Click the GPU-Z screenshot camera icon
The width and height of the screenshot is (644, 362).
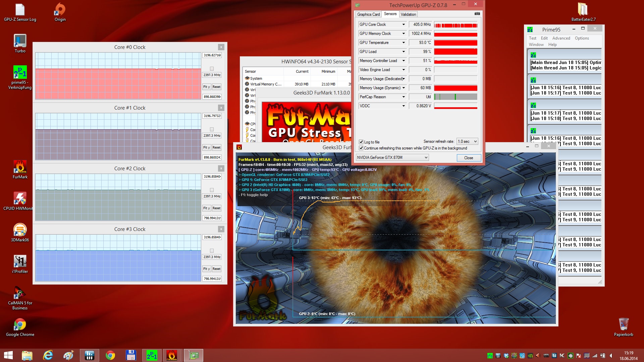(477, 14)
